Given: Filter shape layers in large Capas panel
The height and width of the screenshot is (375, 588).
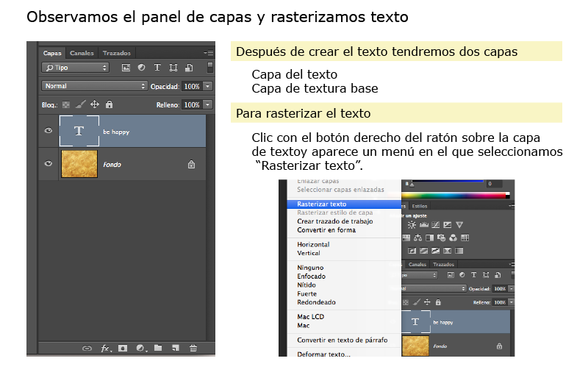Looking at the screenshot, I should 173,68.
